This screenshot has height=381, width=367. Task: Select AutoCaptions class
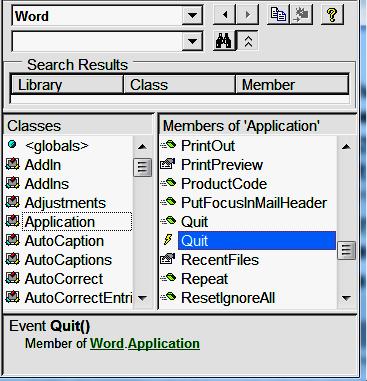[x=68, y=260]
